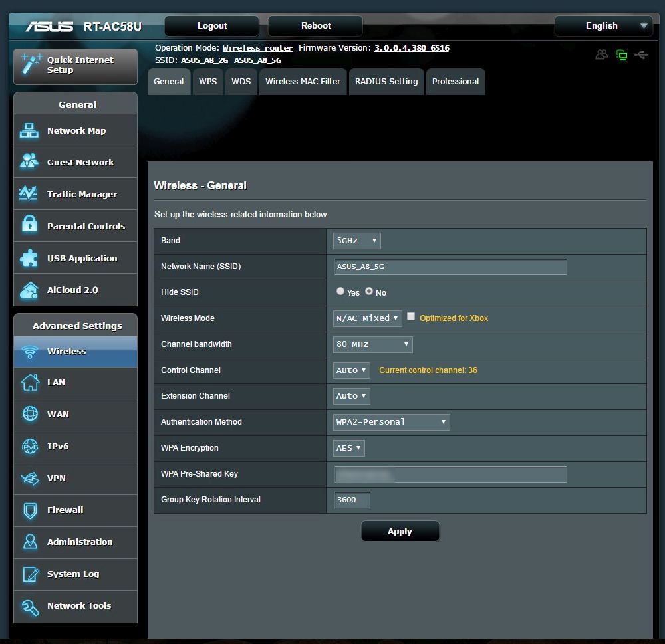This screenshot has width=665, height=644.
Task: Click the Reboot button
Action: (x=315, y=25)
